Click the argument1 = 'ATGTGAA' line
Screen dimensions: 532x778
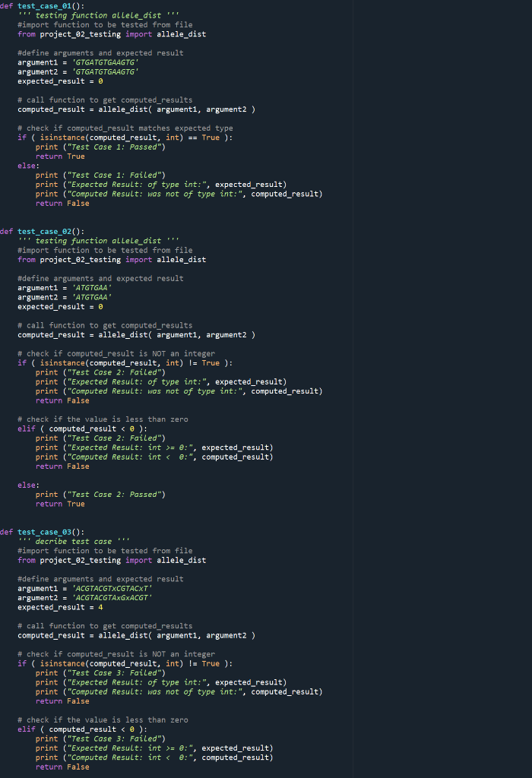(65, 288)
